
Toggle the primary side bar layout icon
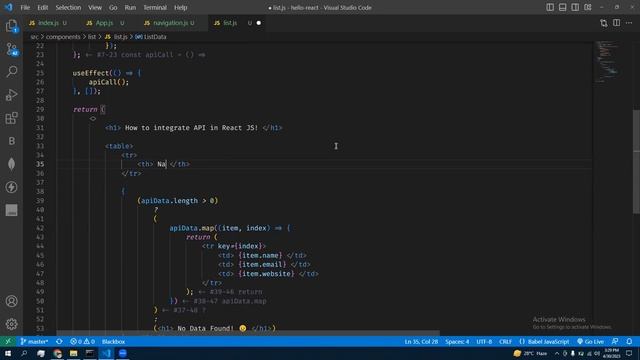click(x=550, y=7)
